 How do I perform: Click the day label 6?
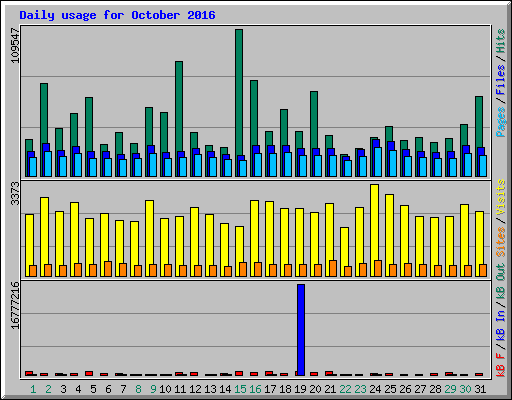click(108, 389)
